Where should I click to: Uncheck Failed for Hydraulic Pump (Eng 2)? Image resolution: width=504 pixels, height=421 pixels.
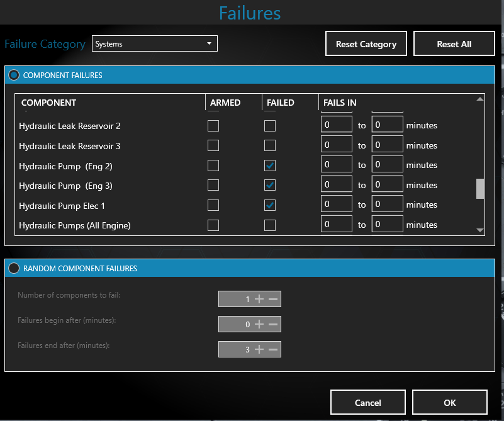(x=270, y=166)
